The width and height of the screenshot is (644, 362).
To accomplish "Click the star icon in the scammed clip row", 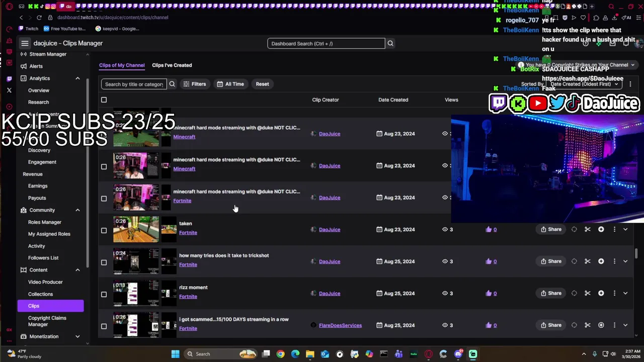I will pyautogui.click(x=601, y=325).
